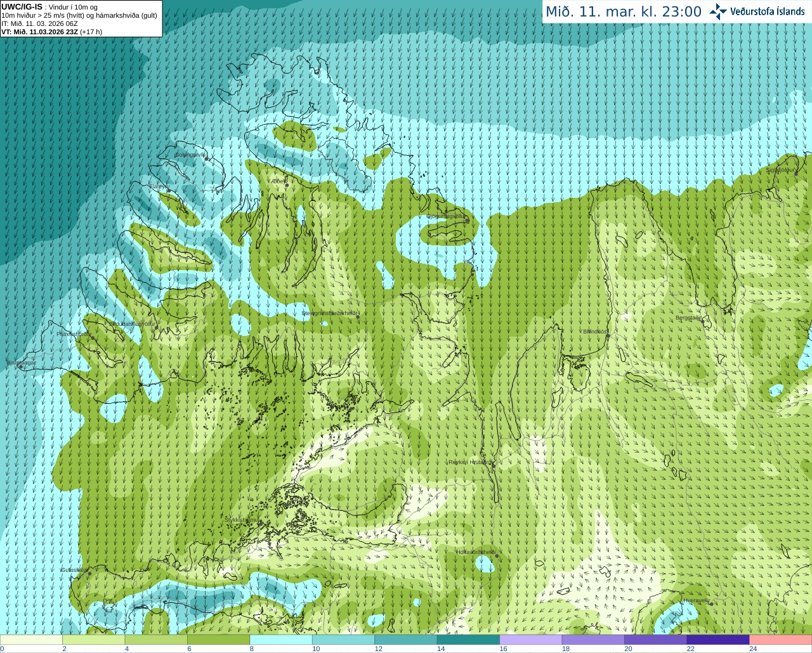The height and width of the screenshot is (653, 812).
Task: Click the Flateyri station label
Action: pos(158,186)
